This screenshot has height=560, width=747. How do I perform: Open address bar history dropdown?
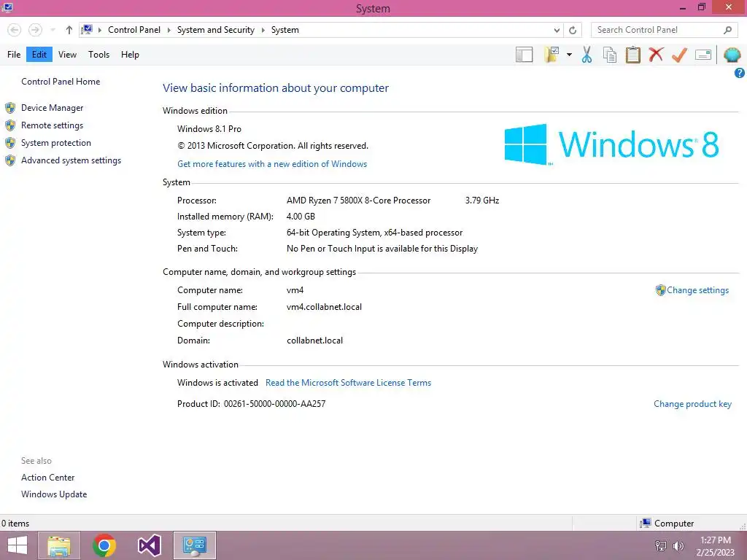pyautogui.click(x=557, y=30)
